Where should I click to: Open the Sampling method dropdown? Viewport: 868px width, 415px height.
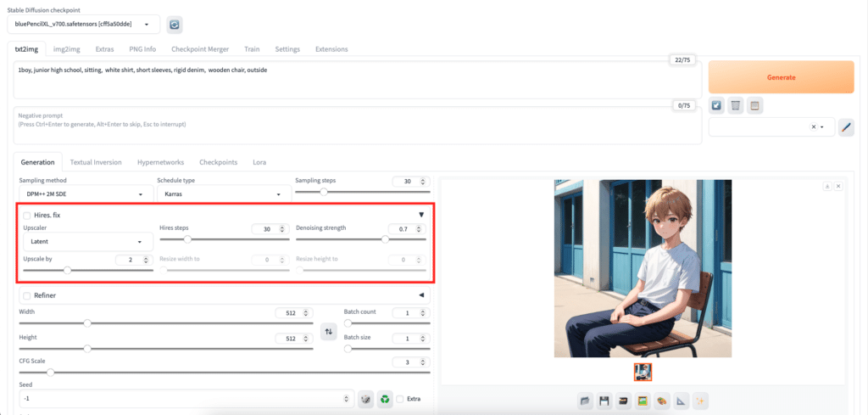(84, 194)
